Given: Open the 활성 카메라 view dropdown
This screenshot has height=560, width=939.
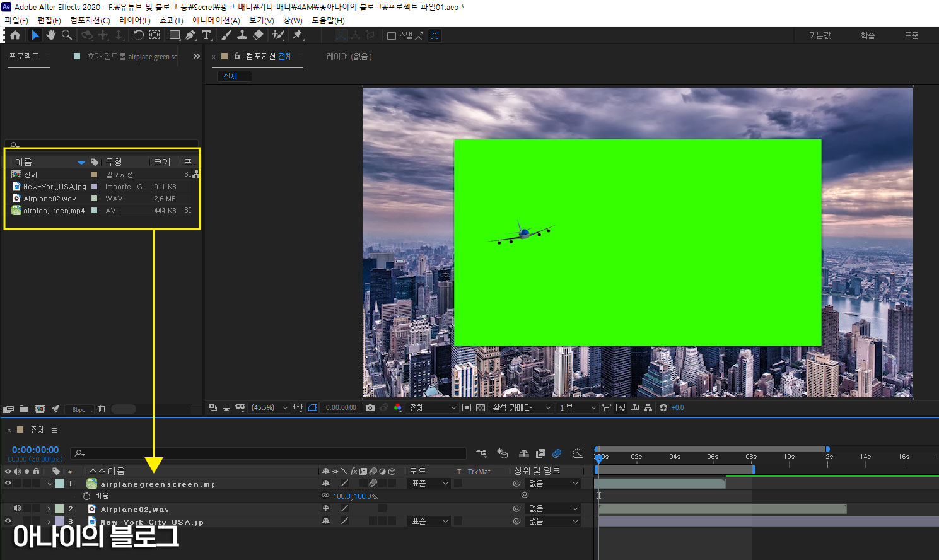Looking at the screenshot, I should 522,408.
